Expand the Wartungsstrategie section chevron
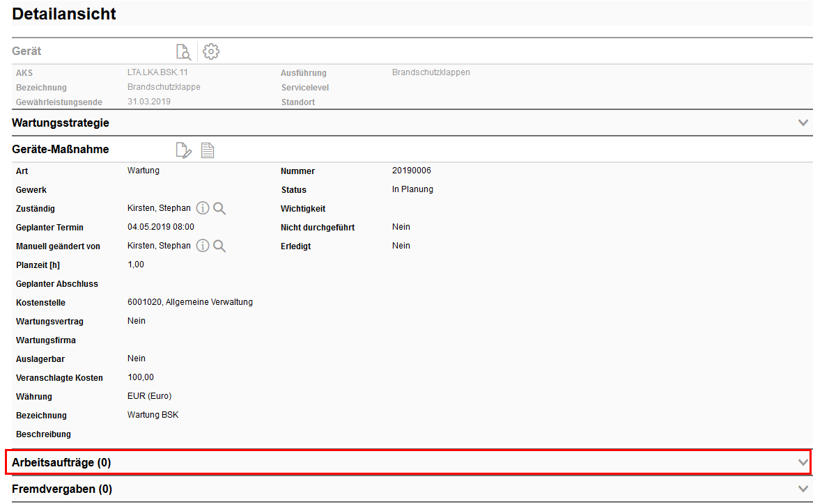Viewport: 813px width, 504px height. click(803, 123)
